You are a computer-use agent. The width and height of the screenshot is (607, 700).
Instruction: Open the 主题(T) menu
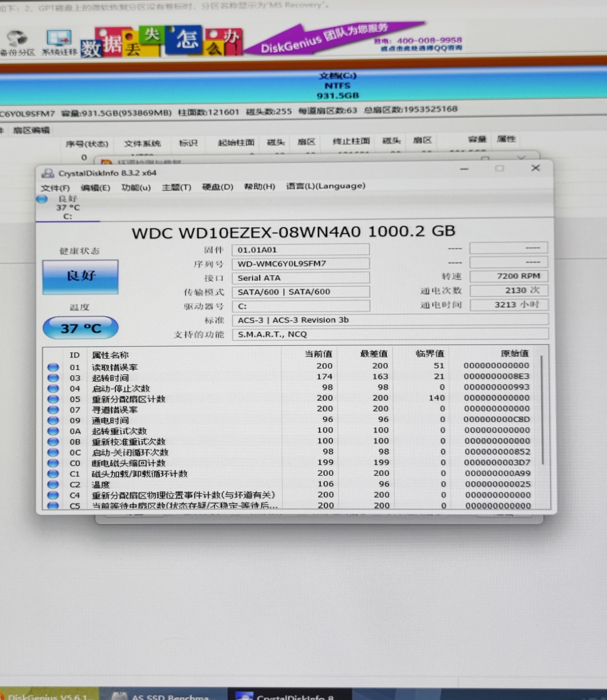(x=176, y=187)
